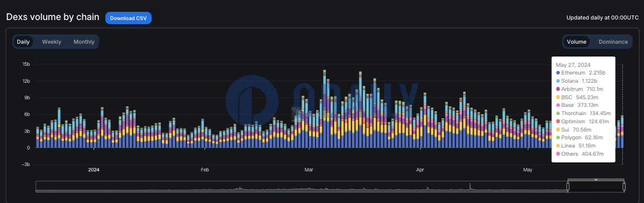Click the Solana legend dot in the tooltip
This screenshot has width=644, height=203.
pyautogui.click(x=558, y=81)
